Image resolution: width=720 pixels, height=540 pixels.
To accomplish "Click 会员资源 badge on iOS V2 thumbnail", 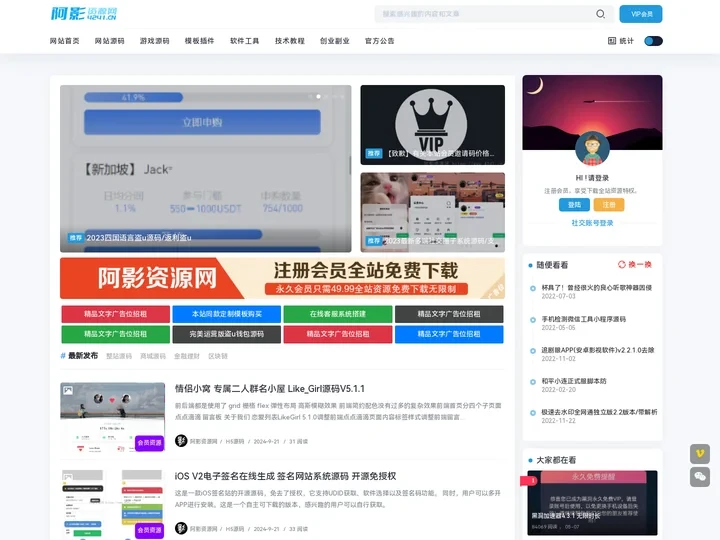I will pyautogui.click(x=149, y=530).
